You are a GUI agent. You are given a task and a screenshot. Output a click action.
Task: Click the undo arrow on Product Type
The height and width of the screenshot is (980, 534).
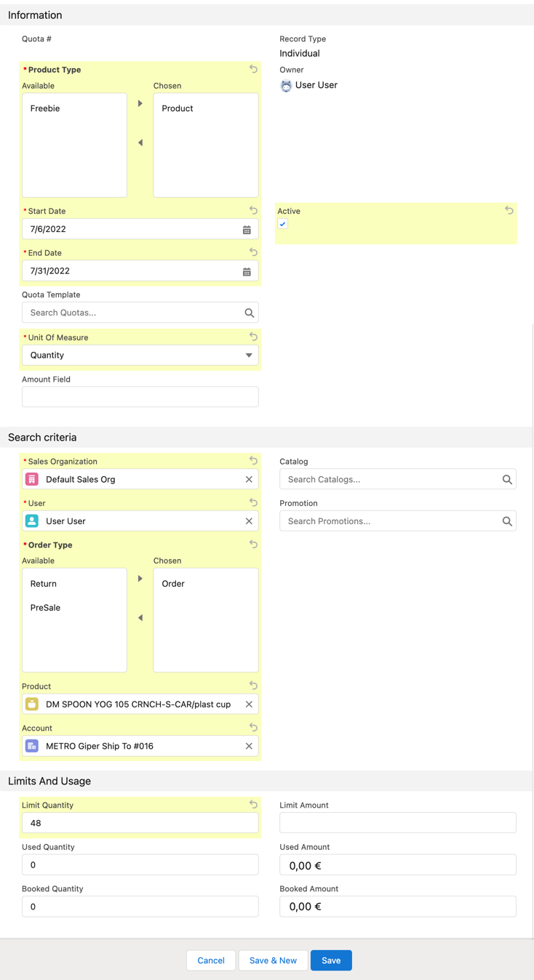click(253, 68)
